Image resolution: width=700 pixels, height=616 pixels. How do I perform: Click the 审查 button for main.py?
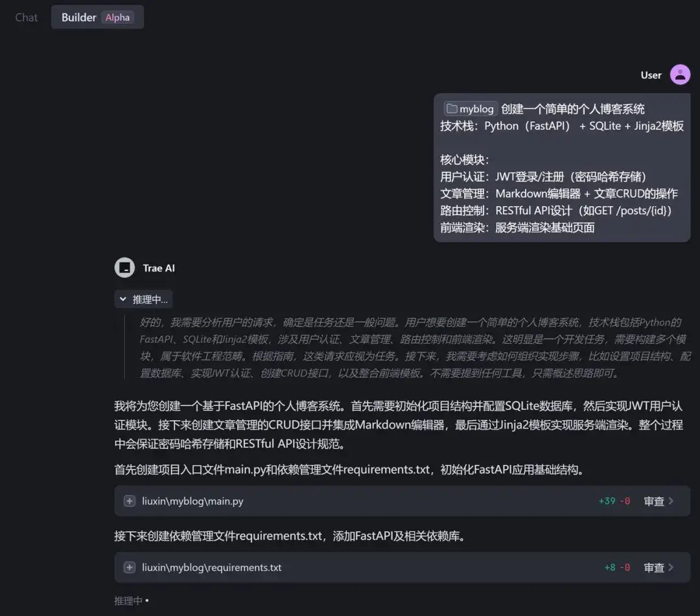(x=653, y=501)
